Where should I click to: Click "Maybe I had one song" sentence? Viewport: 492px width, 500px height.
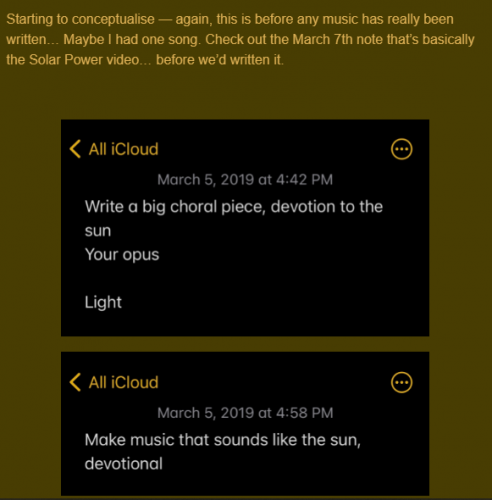pyautogui.click(x=132, y=40)
